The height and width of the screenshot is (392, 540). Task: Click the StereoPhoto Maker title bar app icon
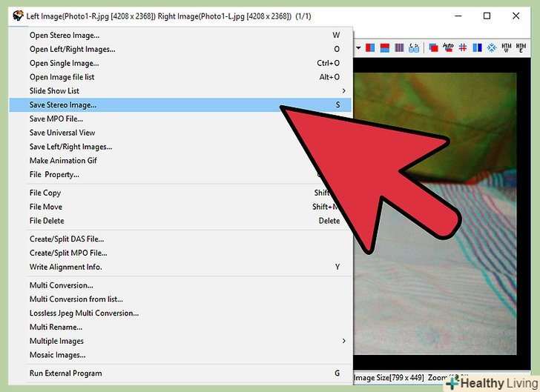click(x=18, y=16)
